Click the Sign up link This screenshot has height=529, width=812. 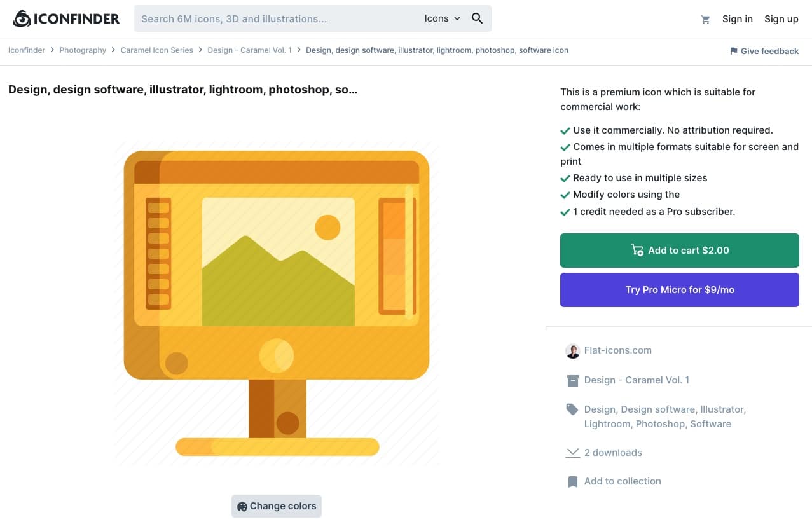[x=781, y=19]
